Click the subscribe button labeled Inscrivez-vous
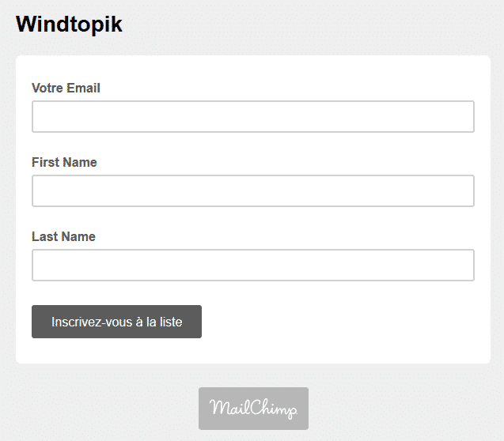The height and width of the screenshot is (441, 504). click(116, 322)
